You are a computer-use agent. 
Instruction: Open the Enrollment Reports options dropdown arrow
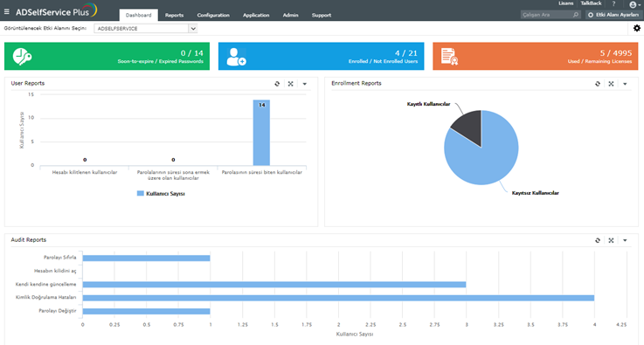(x=625, y=84)
